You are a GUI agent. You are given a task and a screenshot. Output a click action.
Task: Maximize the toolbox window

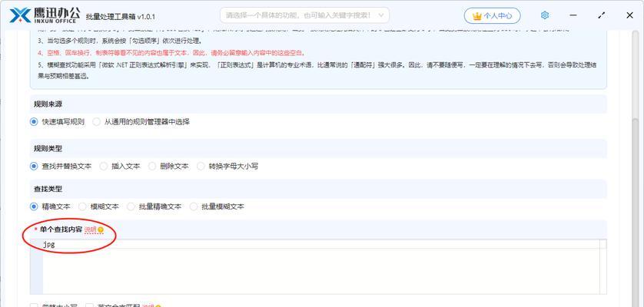(602, 15)
